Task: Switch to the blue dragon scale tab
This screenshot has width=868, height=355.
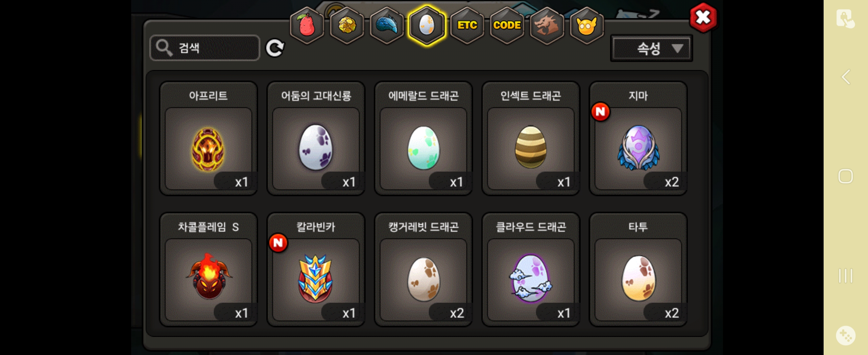Action: point(387,25)
